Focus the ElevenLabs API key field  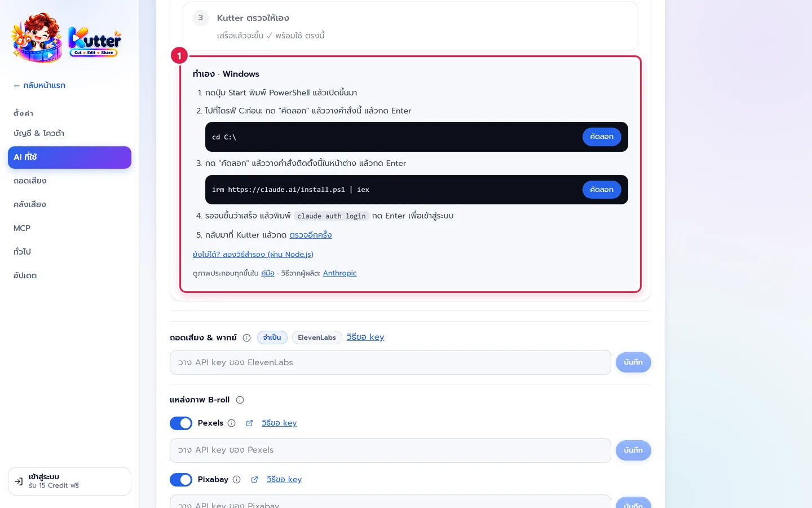click(x=390, y=362)
